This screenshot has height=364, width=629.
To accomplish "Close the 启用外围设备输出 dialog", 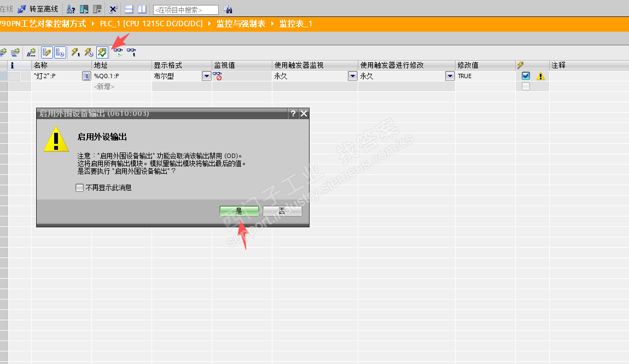I will (304, 114).
